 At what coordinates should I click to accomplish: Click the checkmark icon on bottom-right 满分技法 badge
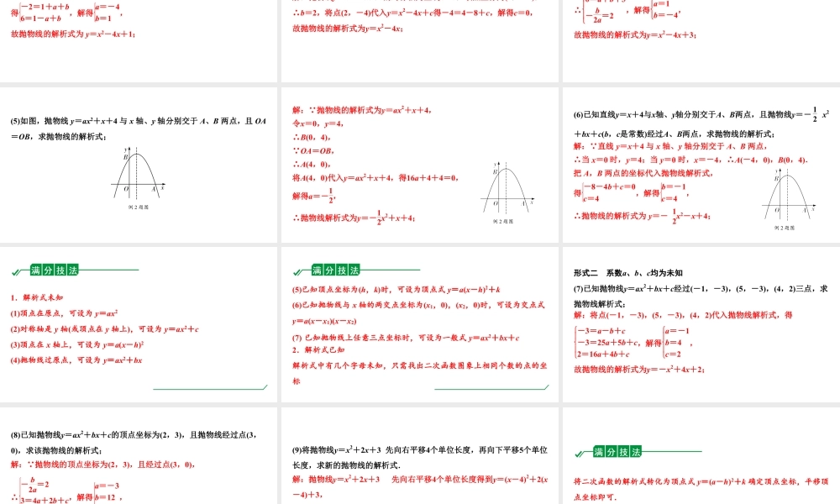coord(577,454)
